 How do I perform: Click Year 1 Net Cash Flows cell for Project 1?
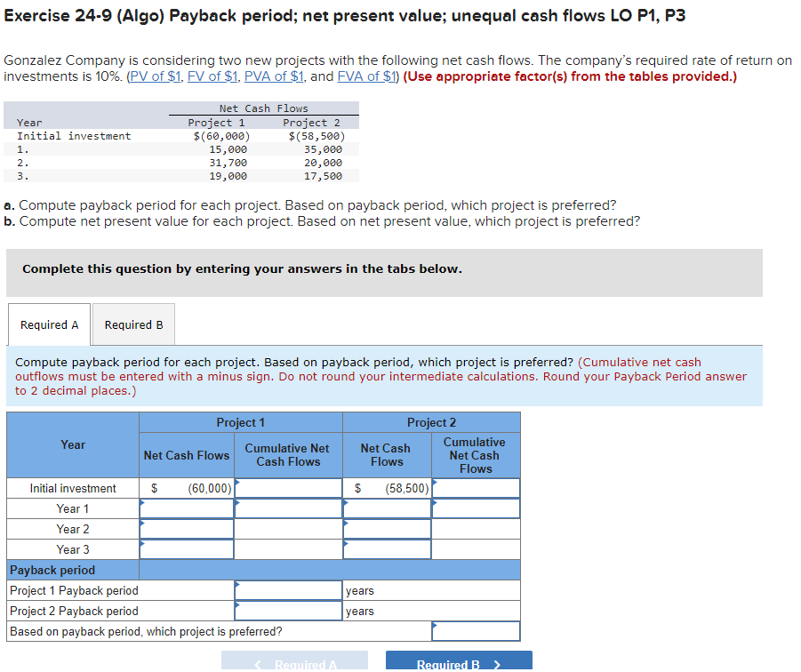(186, 508)
